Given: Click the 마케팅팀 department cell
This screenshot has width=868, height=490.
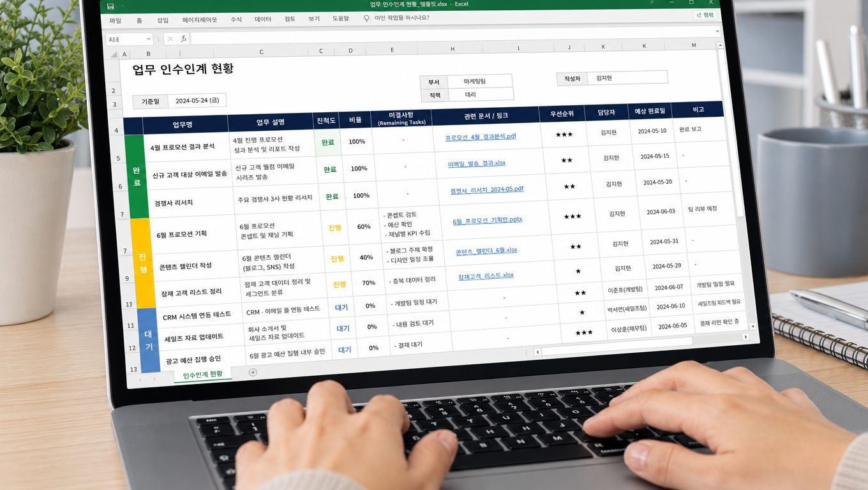Looking at the screenshot, I should [x=479, y=81].
